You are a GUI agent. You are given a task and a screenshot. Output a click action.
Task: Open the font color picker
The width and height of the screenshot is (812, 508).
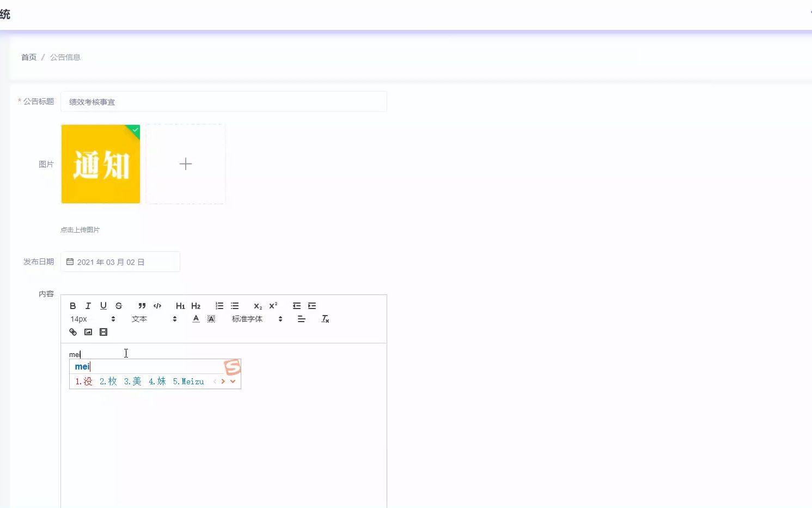tap(196, 319)
